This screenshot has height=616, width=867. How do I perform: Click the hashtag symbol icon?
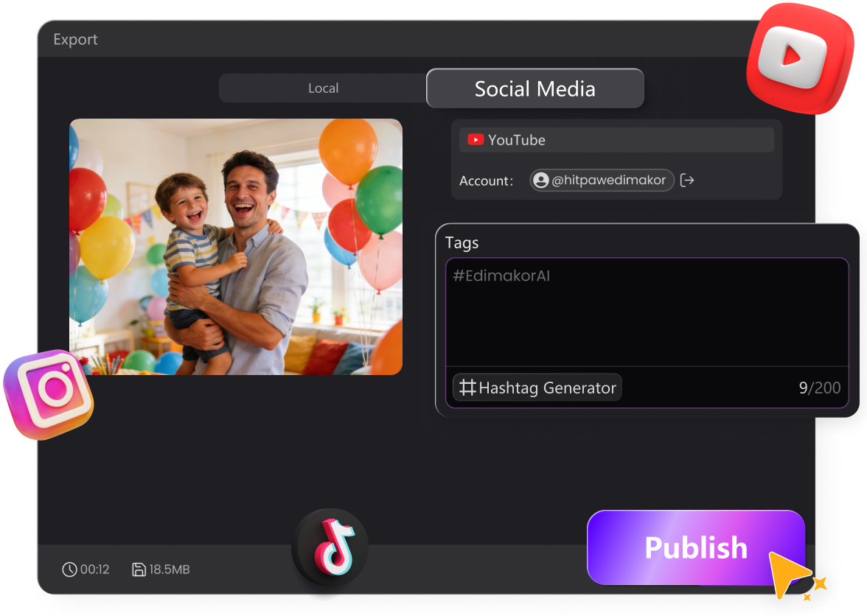coord(467,388)
